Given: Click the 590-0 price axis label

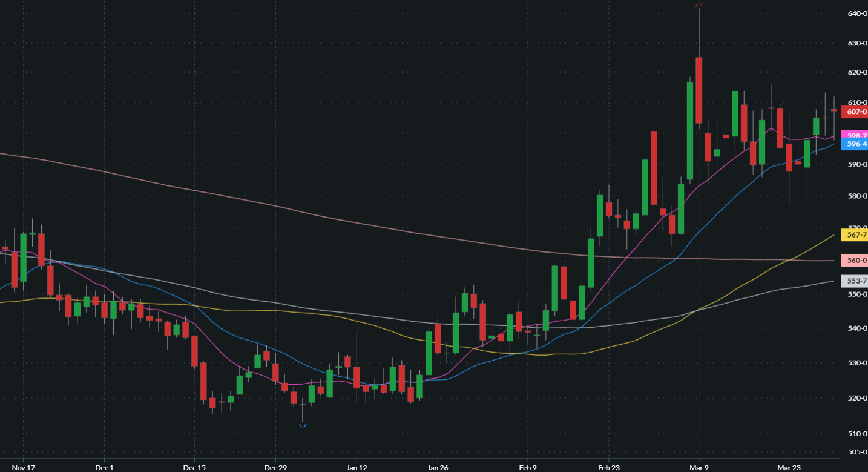Looking at the screenshot, I should tap(858, 164).
